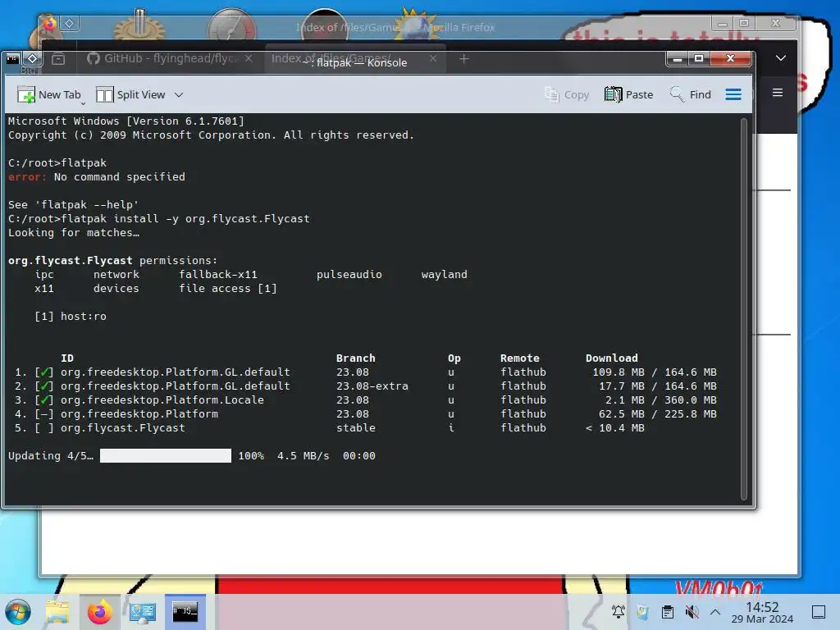840x630 pixels.
Task: Open the notifications bell in the system tray
Action: coord(619,612)
